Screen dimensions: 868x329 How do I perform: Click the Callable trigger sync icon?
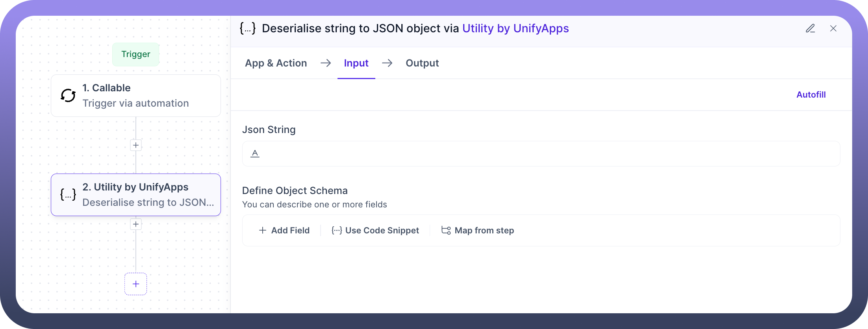coord(68,96)
